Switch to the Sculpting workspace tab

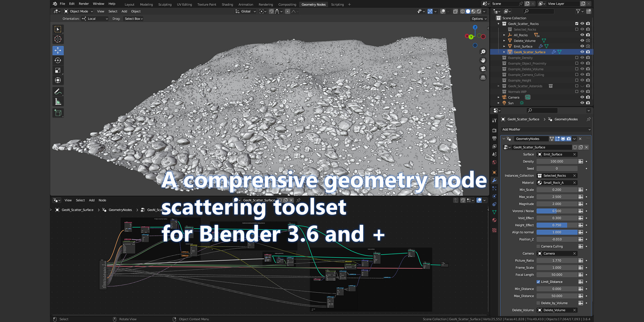pyautogui.click(x=165, y=5)
